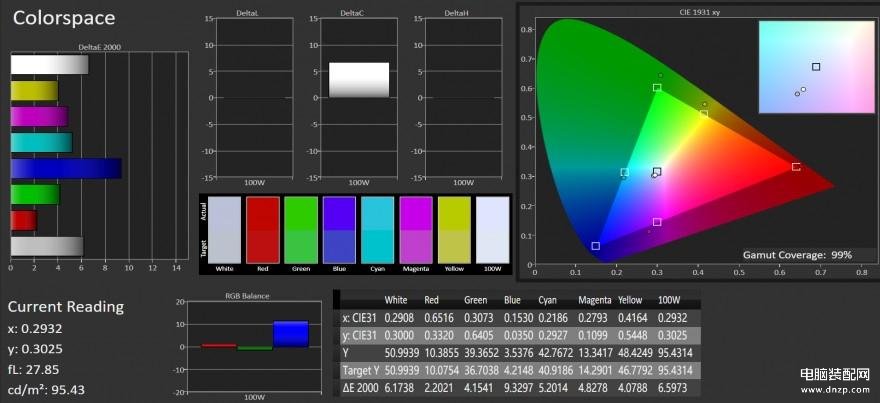Click the blue target square on CIE diagram
Image resolution: width=880 pixels, height=403 pixels.
coord(595,246)
